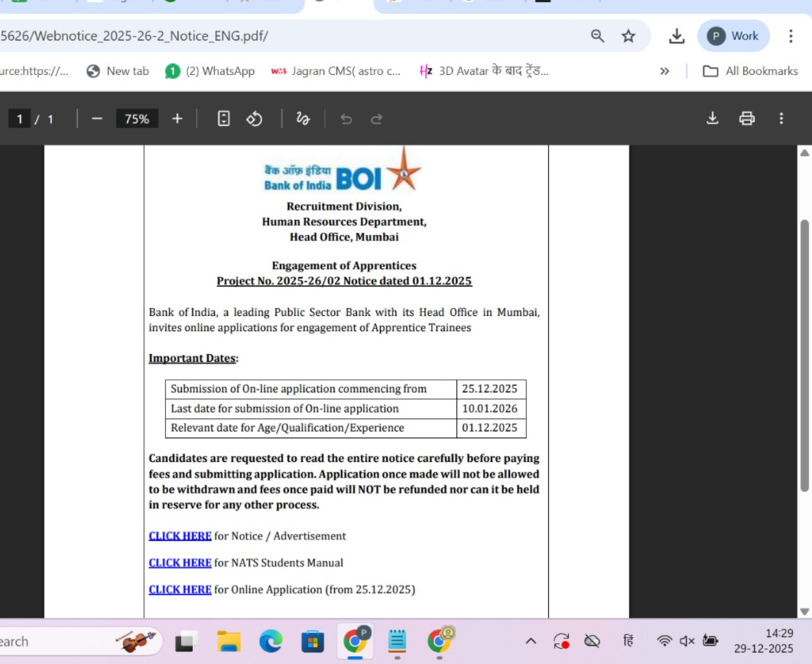Click CLICK HERE for Notice / Advertisement
This screenshot has width=812, height=664.
point(180,535)
